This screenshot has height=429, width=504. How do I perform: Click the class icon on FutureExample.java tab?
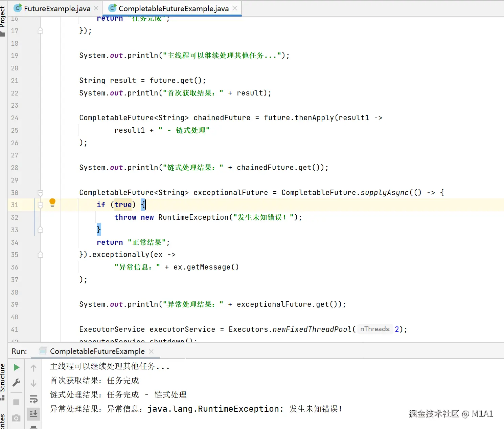18,8
